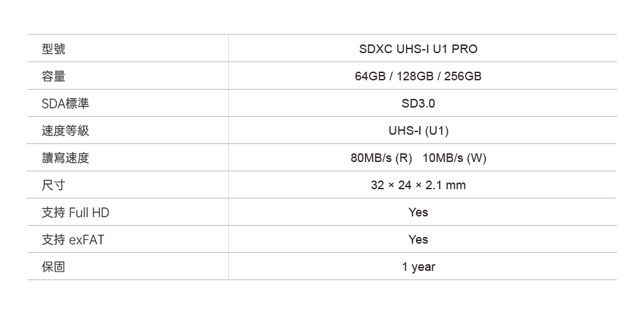
Task: Click the SDA標準 row label
Action: [x=65, y=104]
